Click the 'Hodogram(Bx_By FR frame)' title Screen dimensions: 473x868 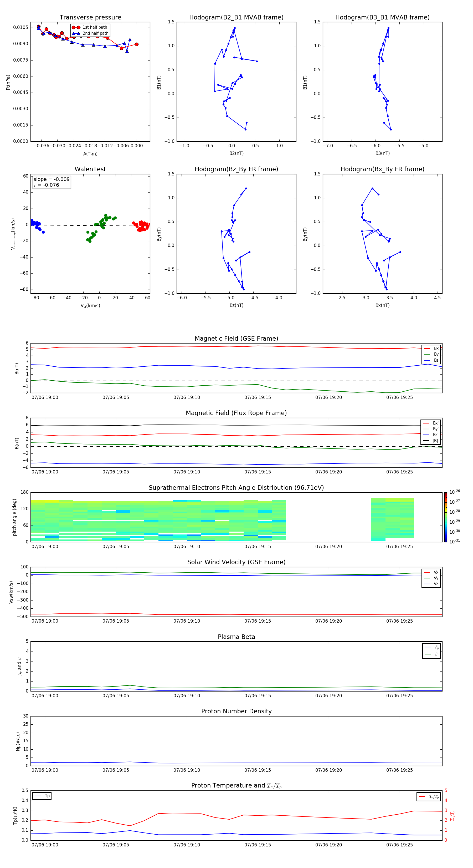pos(382,169)
